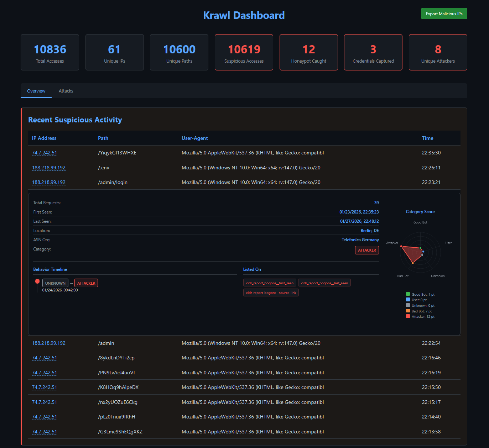Screen dimensions: 489x448
Task: Open the 74.7.242.51 IP address link
Action: point(44,153)
